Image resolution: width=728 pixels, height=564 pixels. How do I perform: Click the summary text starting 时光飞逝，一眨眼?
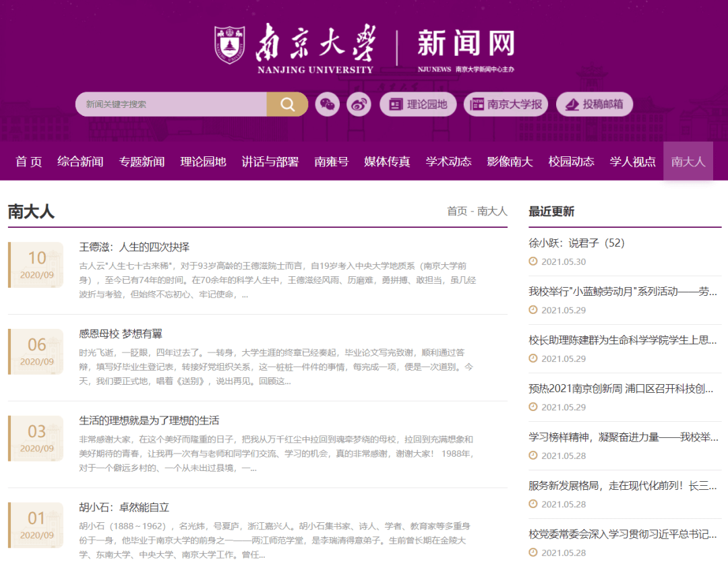tap(276, 367)
